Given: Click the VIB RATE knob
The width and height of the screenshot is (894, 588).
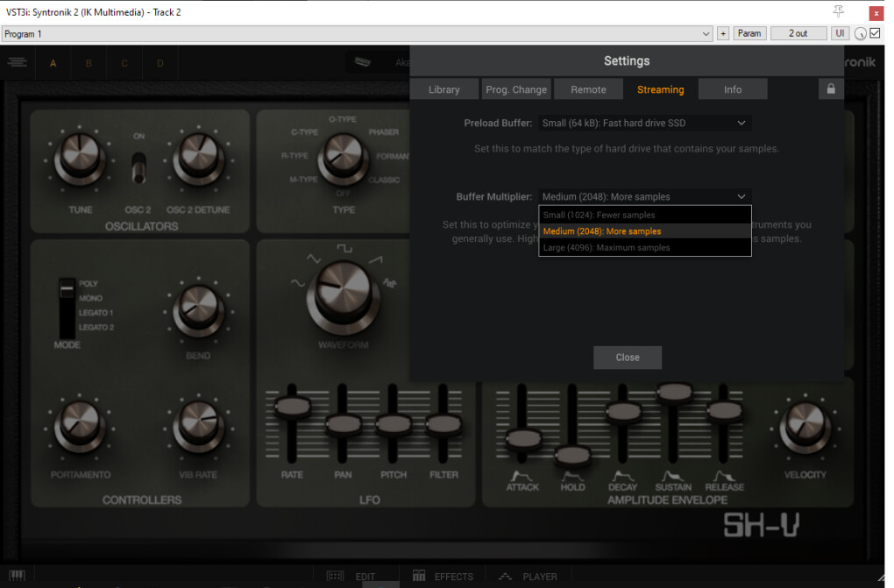Looking at the screenshot, I should (x=198, y=427).
